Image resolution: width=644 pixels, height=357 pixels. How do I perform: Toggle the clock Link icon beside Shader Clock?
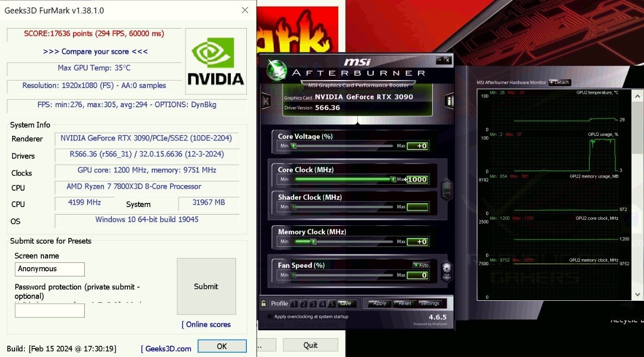click(x=447, y=190)
